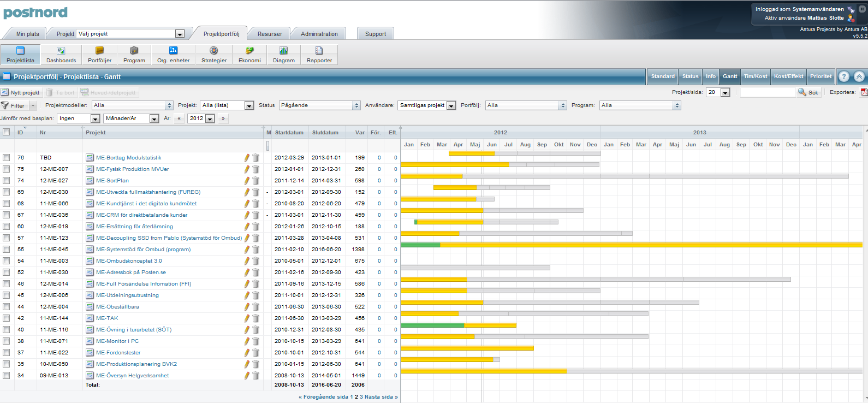
Task: Open the Portföljer icon
Action: point(100,55)
